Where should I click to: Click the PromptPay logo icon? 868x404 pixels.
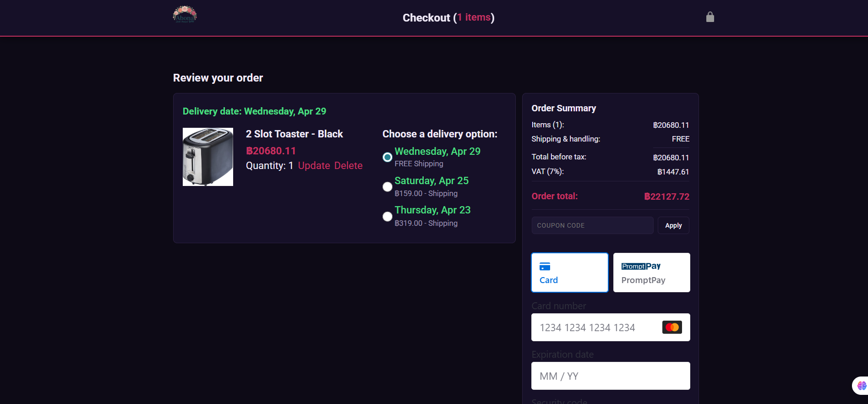point(641,266)
